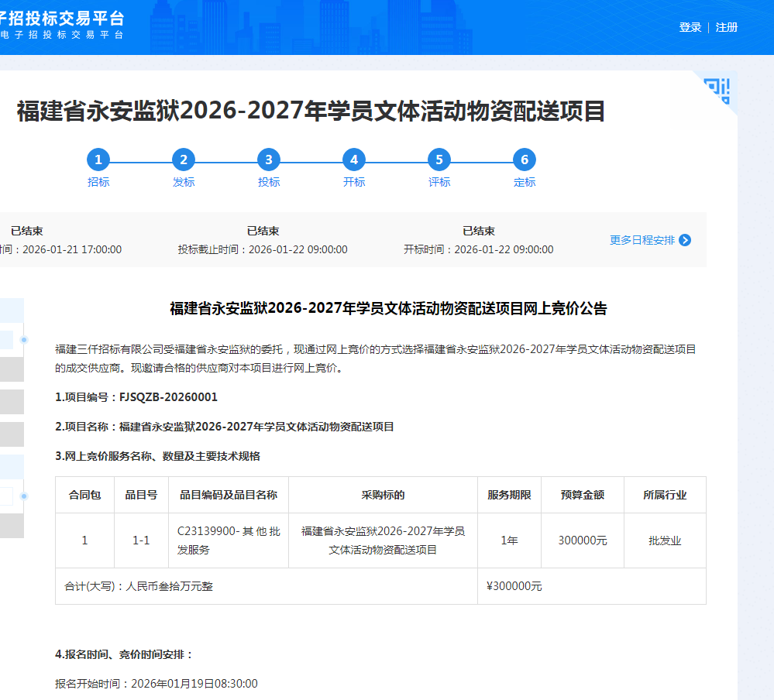Click the lower timeline dot in the left sidebar

pyautogui.click(x=24, y=496)
